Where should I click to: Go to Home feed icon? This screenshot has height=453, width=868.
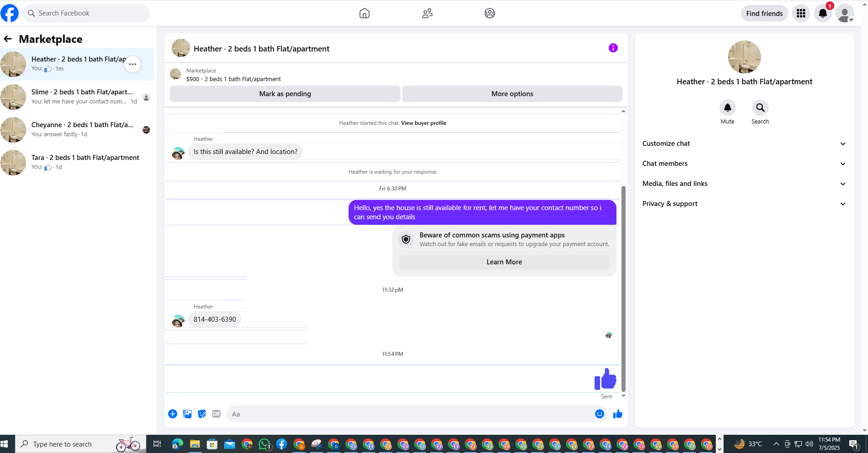[x=365, y=13]
